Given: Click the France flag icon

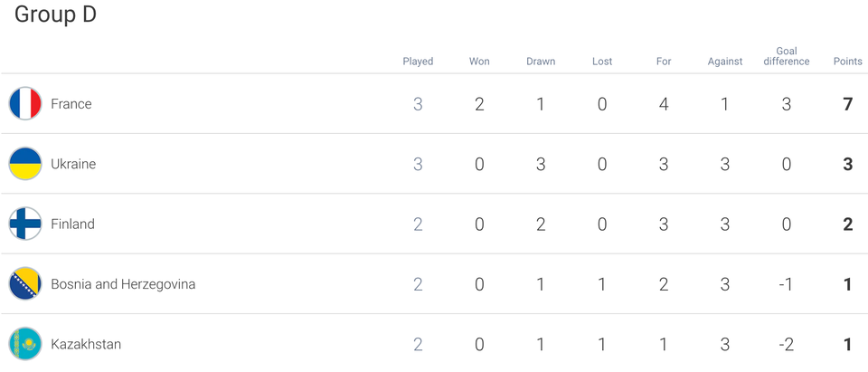Looking at the screenshot, I should (25, 104).
